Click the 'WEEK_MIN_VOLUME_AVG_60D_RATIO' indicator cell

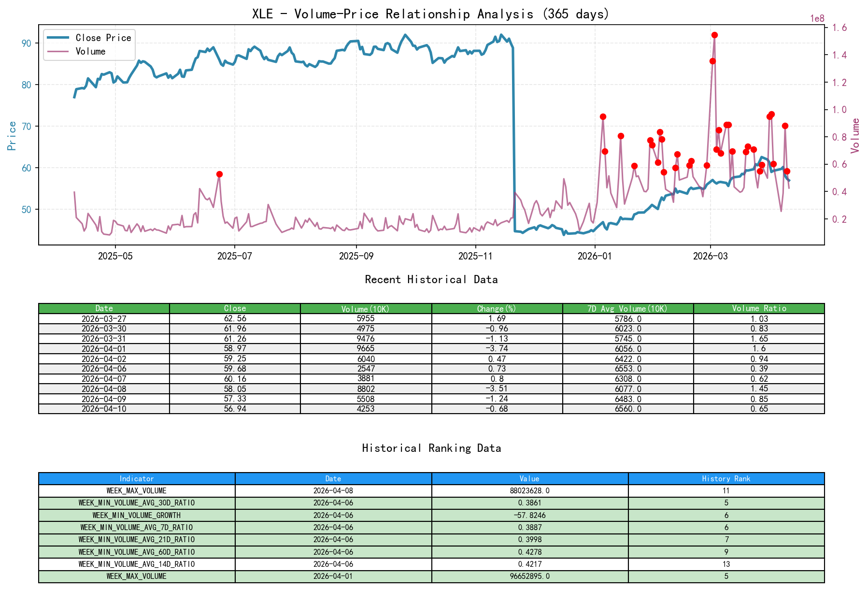(137, 552)
